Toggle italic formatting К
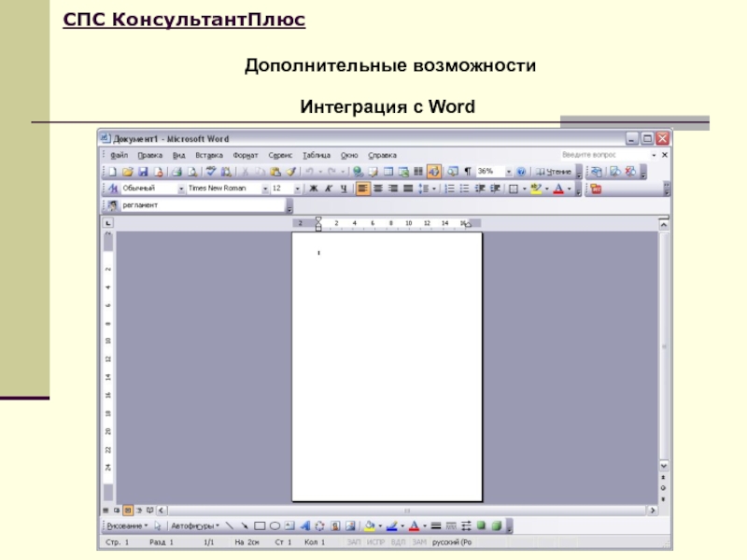 click(x=328, y=189)
